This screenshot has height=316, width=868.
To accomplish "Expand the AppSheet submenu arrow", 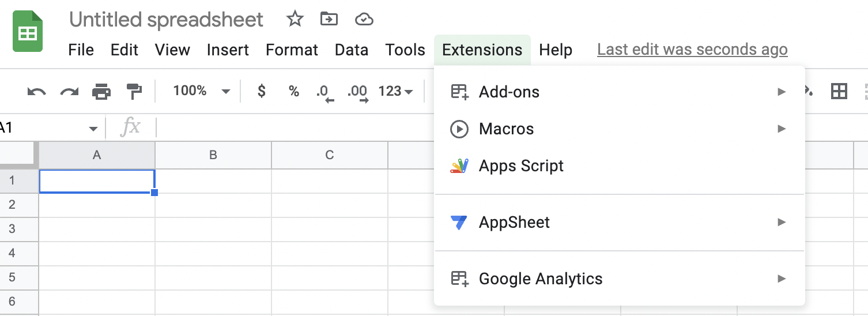I will [782, 222].
